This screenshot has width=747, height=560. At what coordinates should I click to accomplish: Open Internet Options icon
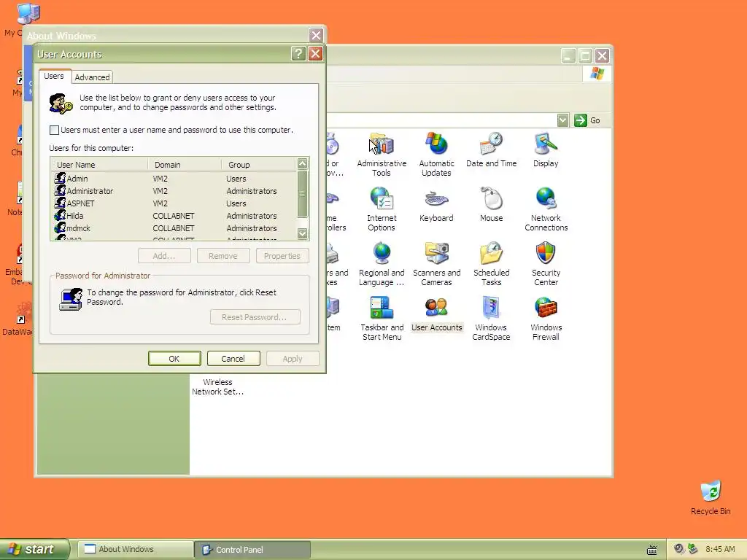point(382,209)
